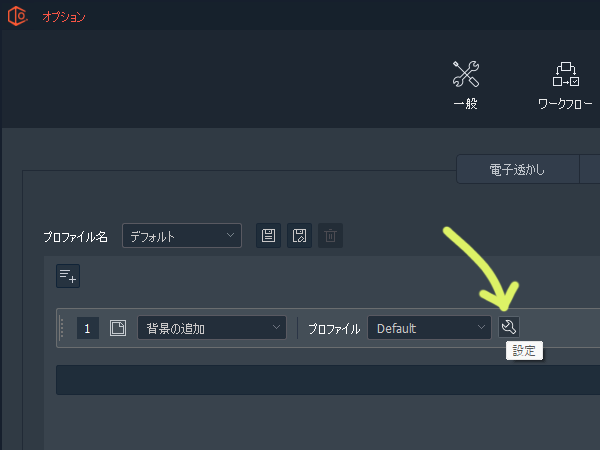Click the step number 1 box

pos(88,328)
